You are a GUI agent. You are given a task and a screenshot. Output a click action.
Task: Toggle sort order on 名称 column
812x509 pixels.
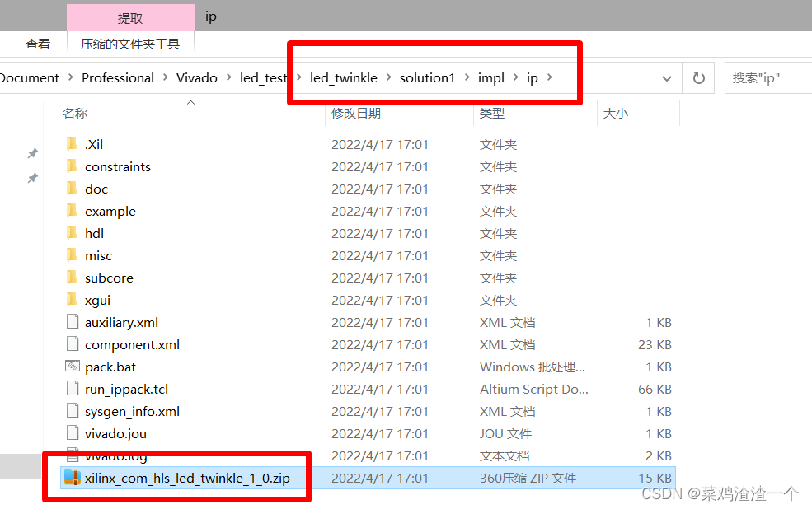[75, 114]
